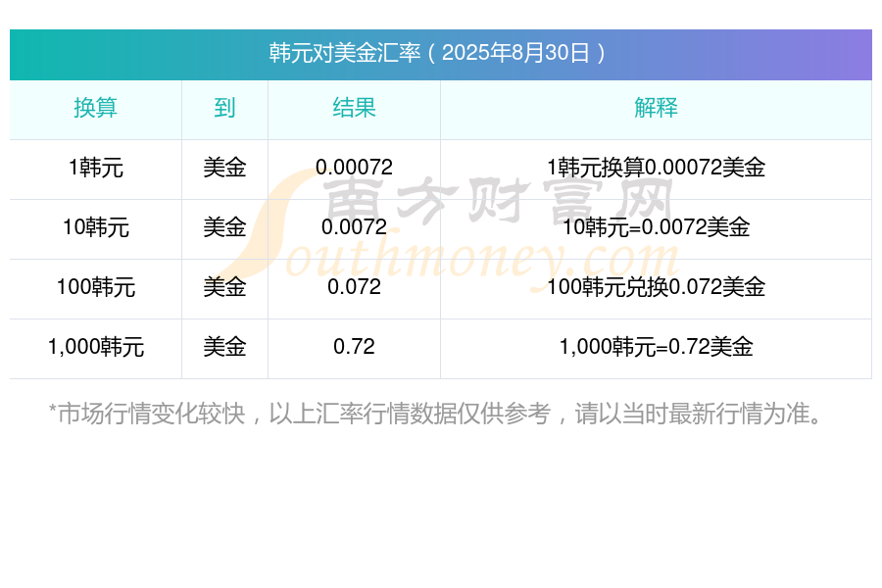This screenshot has width=882, height=588.
Task: Click the table title 韩元对美金汇率（2025年8月30日）
Action: [x=437, y=53]
